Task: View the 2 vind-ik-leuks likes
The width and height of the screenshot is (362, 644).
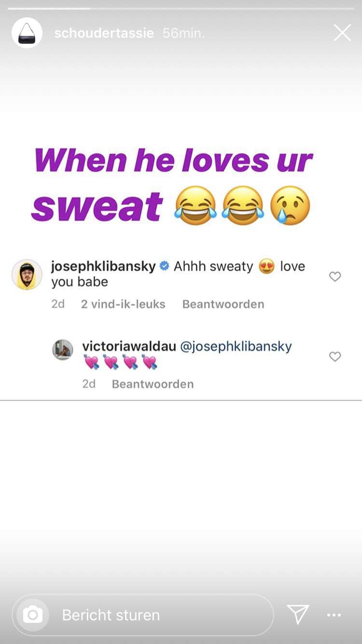Action: [x=123, y=304]
